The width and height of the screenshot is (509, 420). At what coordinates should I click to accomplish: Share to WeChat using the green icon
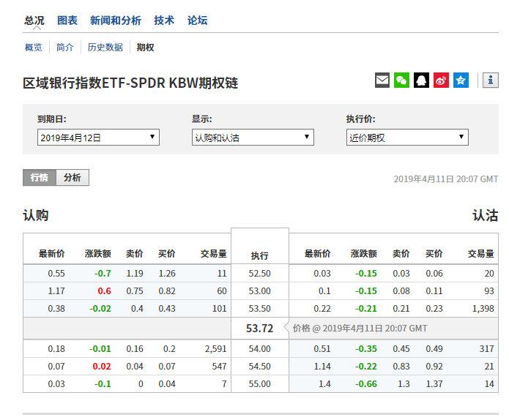(401, 80)
